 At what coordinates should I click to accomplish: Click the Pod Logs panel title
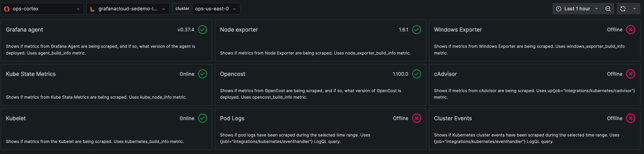[232, 118]
